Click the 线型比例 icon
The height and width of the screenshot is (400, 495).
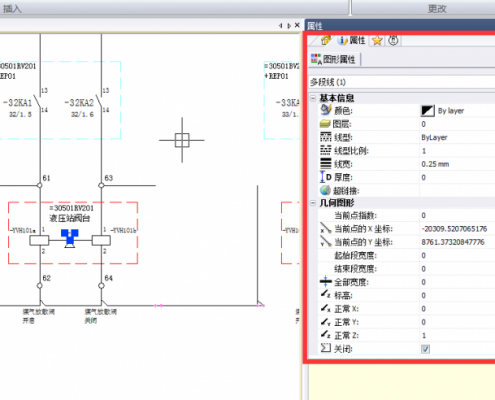(x=326, y=150)
